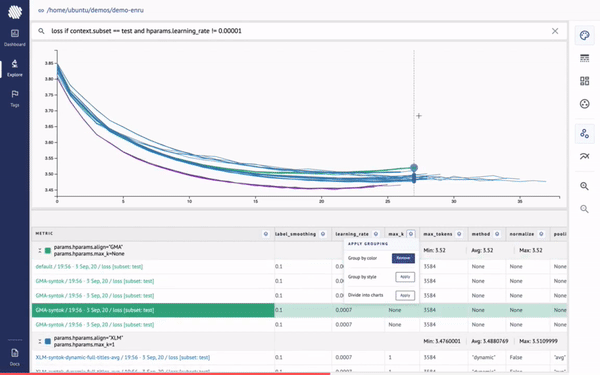Screen dimensions: 600x375
Task: Toggle the smoothing and outliers control
Action: pyautogui.click(x=584, y=156)
